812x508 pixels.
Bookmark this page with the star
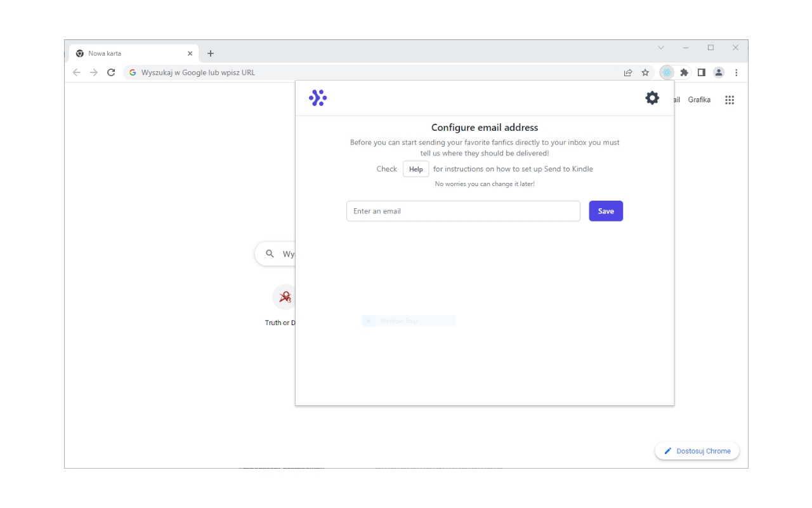[645, 72]
